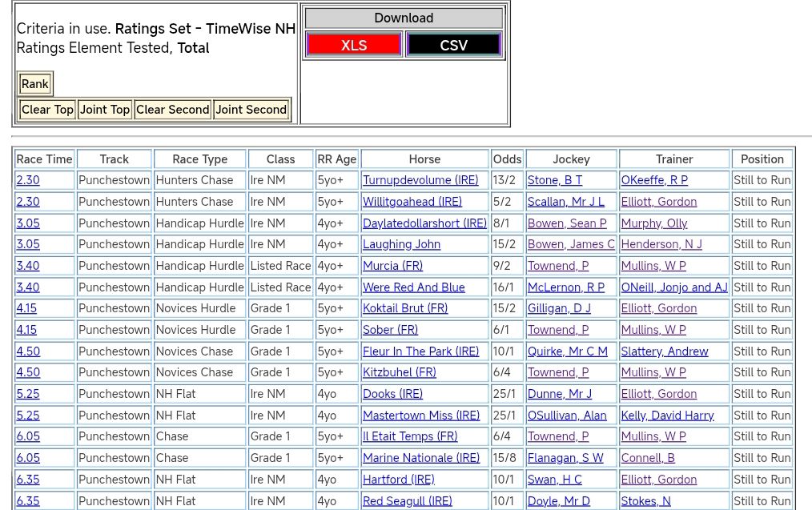
Task: Download ratings as CSV file
Action: click(x=453, y=45)
